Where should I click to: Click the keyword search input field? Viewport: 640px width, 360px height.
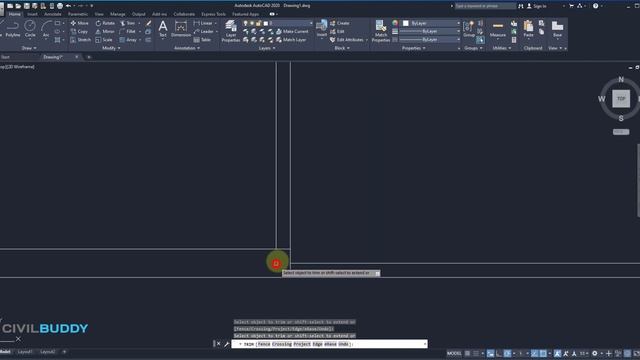(x=485, y=6)
